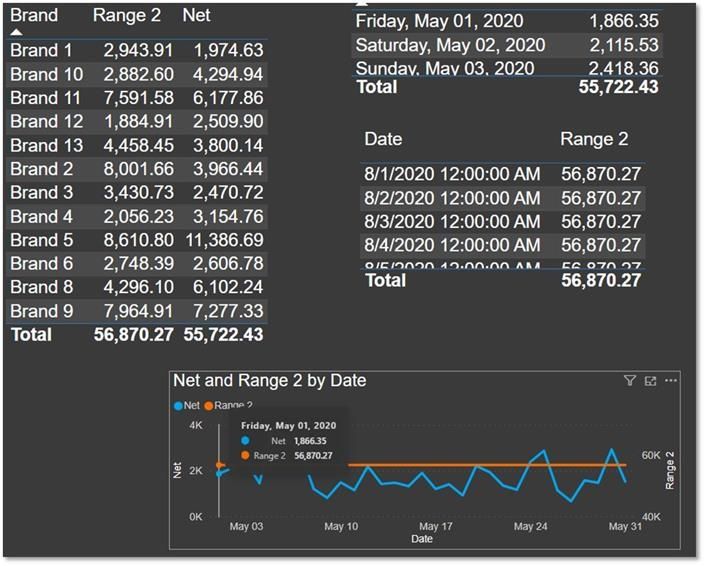Select the Brand 1 row label

tap(41, 50)
